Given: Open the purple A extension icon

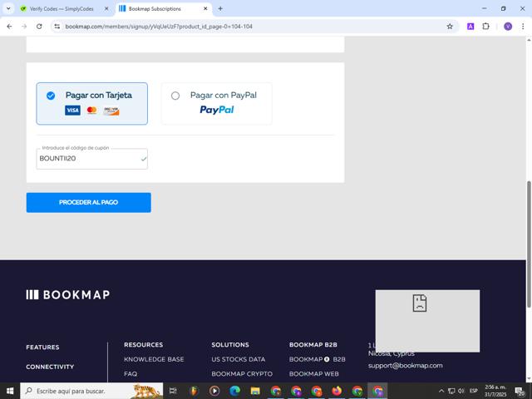Looking at the screenshot, I should tap(470, 27).
